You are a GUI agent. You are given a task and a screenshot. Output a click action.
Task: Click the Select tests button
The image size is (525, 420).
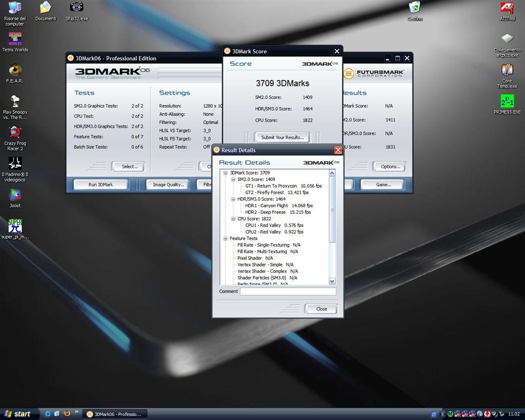coord(129,167)
